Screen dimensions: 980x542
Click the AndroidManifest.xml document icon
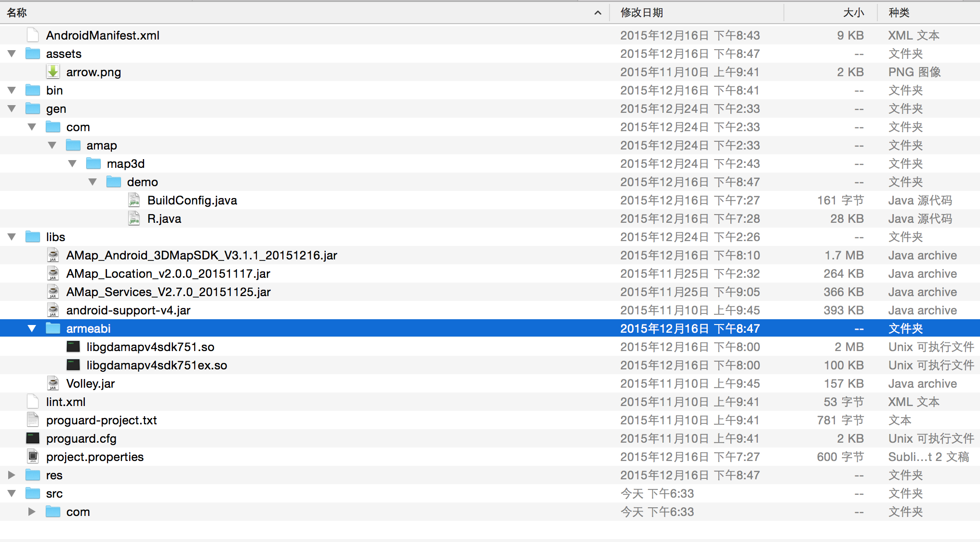pos(33,35)
